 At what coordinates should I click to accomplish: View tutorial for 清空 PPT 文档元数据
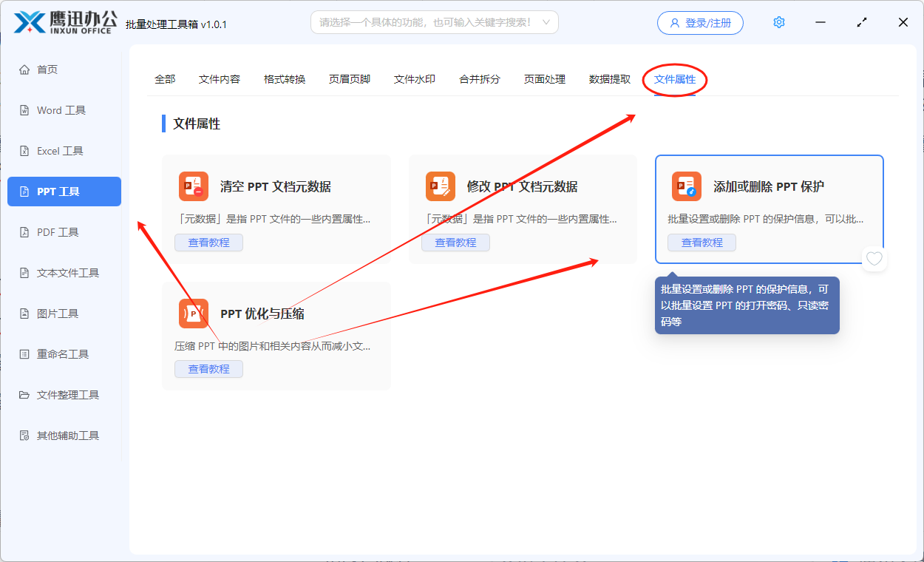click(x=209, y=243)
